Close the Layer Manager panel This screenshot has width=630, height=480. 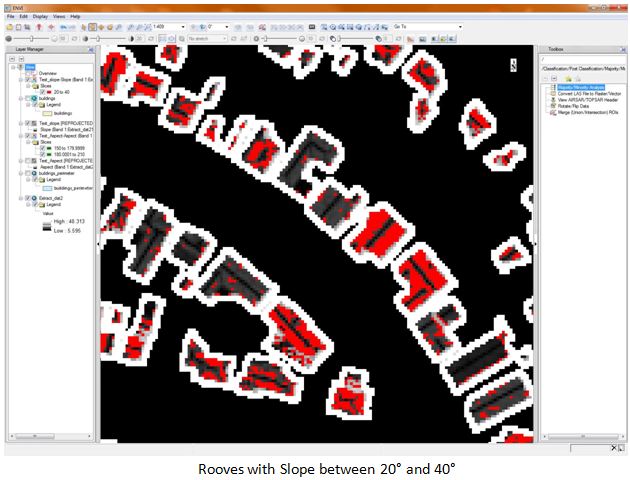(91, 49)
